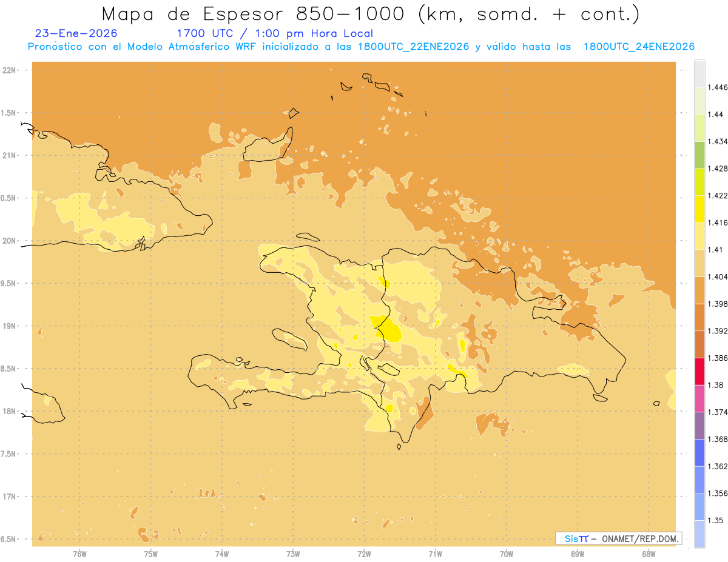This screenshot has height=562, width=728.
Task: Click the valid-until time '1800UTC_24ENE2026'
Action: point(639,47)
